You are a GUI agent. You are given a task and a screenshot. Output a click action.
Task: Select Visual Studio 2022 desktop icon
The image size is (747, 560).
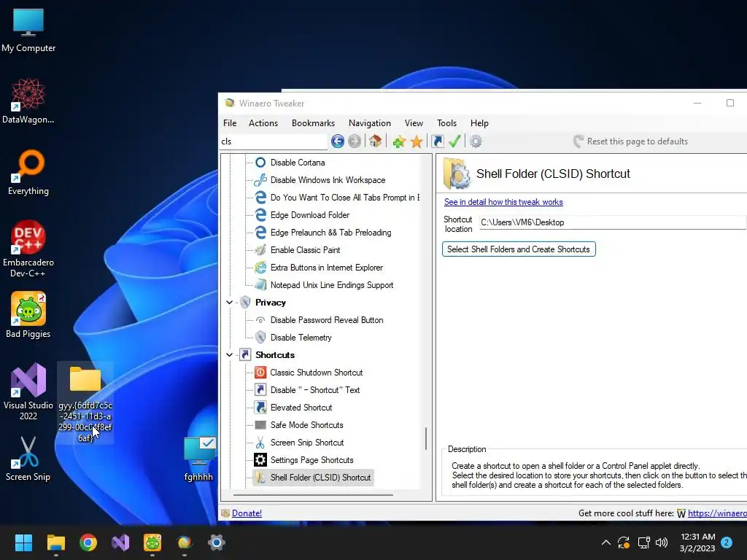coord(28,392)
